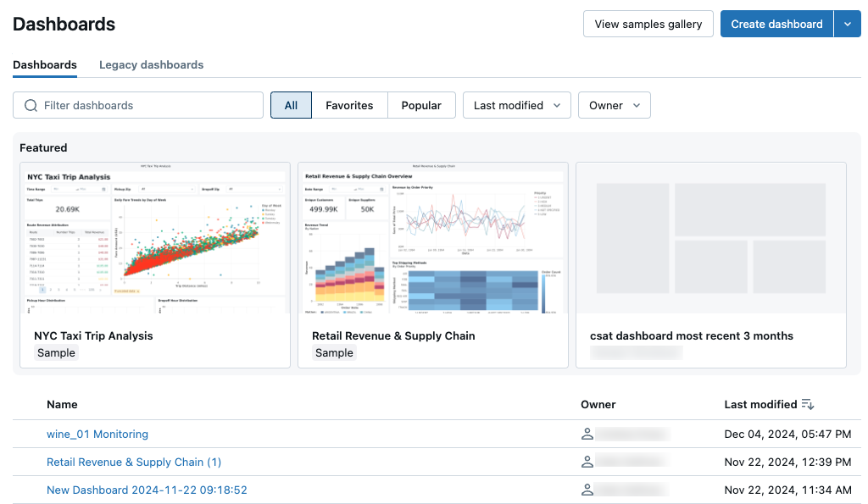This screenshot has height=504, width=868.
Task: Expand the Last modified dropdown filter
Action: coord(516,106)
